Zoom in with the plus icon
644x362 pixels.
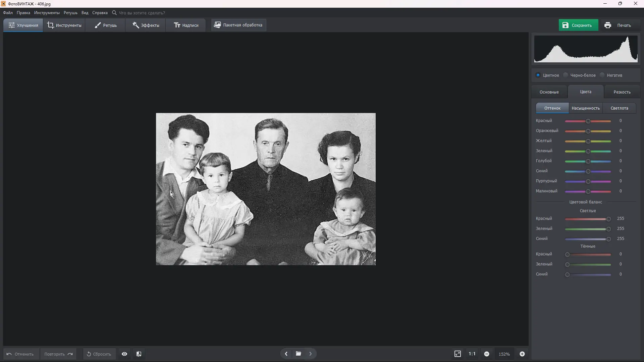pos(522,354)
